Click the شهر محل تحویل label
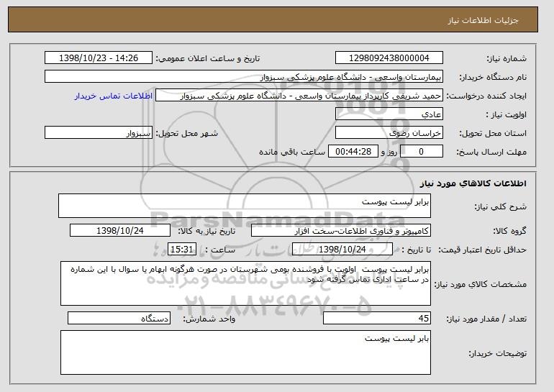Viewport: 554px width, 392px height. click(x=187, y=133)
